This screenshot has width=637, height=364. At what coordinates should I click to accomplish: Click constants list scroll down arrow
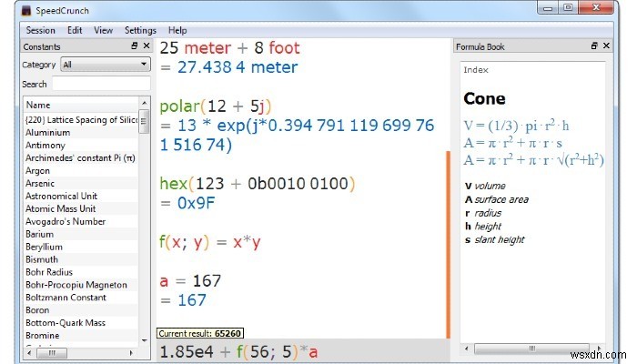click(144, 340)
